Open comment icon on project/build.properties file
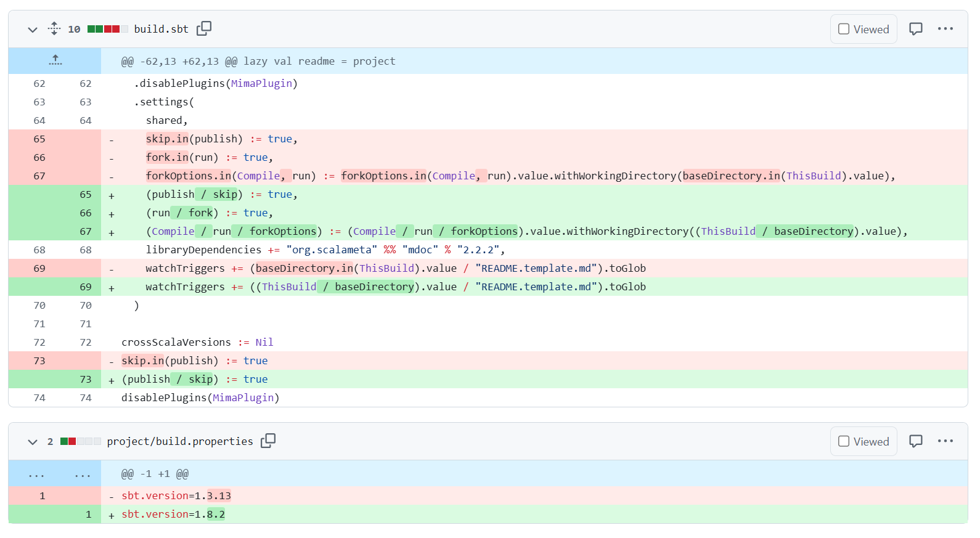The width and height of the screenshot is (980, 538). (916, 441)
